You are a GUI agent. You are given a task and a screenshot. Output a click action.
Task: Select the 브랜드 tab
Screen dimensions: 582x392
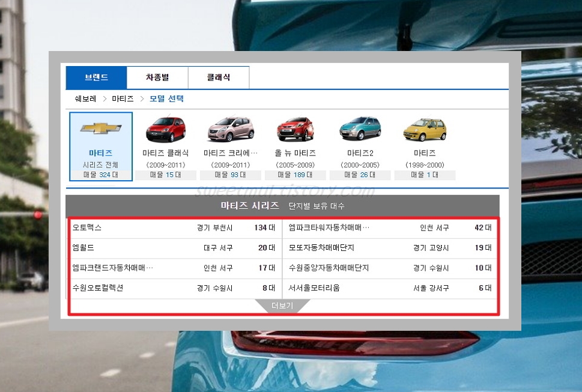96,77
